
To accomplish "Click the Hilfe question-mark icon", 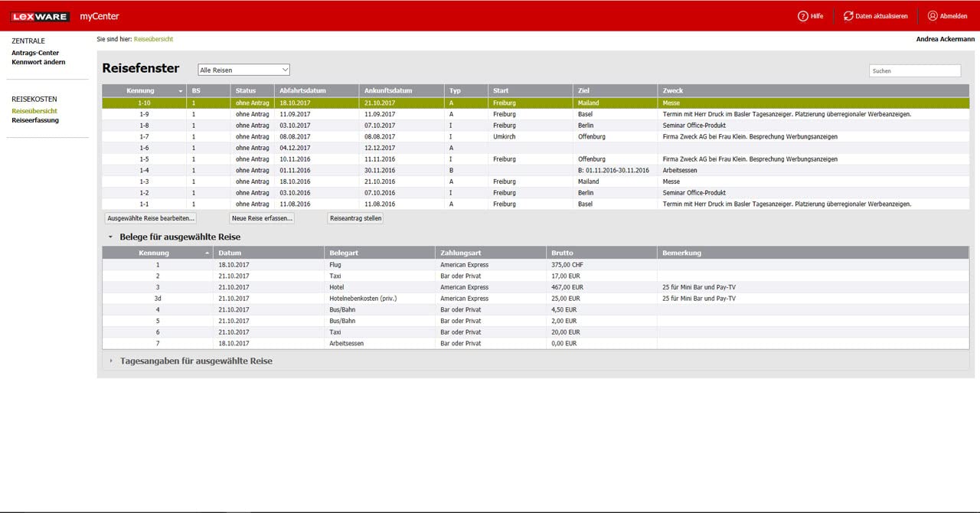I will (x=803, y=16).
